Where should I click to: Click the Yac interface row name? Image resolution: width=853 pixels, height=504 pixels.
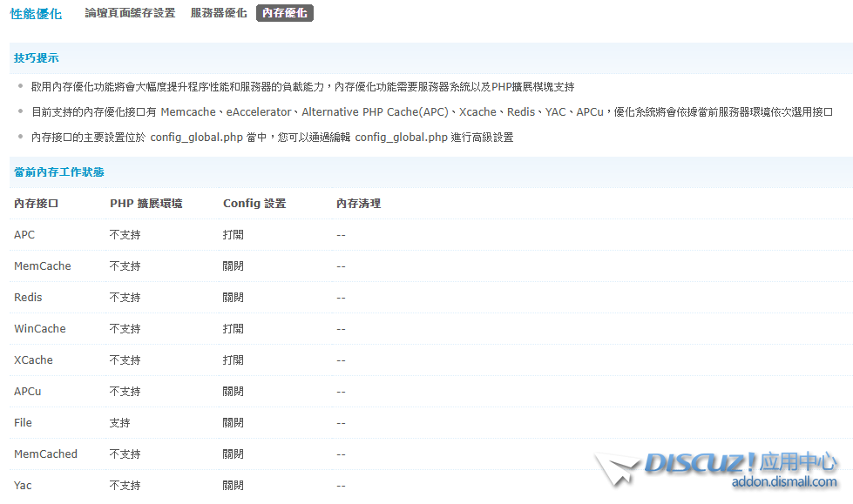pyautogui.click(x=23, y=486)
